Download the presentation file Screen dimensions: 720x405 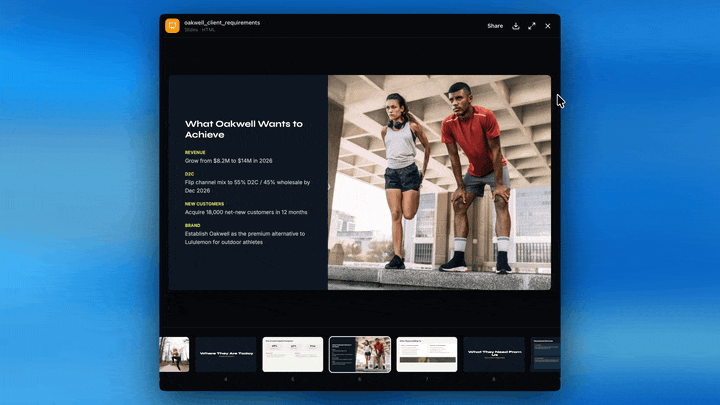pyautogui.click(x=516, y=26)
